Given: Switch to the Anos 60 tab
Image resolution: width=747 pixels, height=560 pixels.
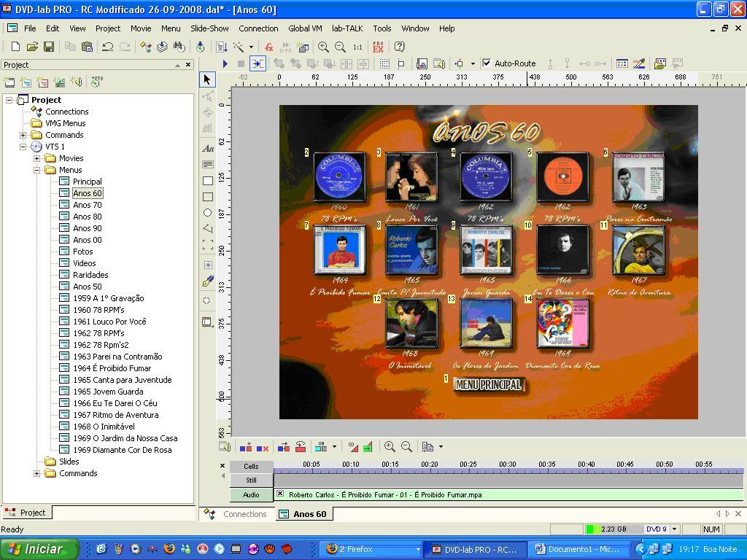Looking at the screenshot, I should pyautogui.click(x=303, y=514).
